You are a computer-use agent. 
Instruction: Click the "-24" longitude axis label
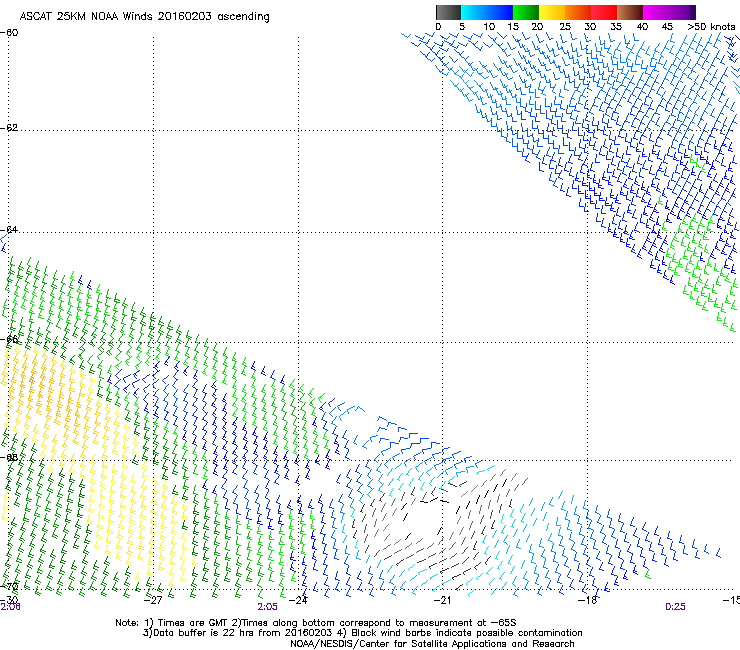click(298, 600)
